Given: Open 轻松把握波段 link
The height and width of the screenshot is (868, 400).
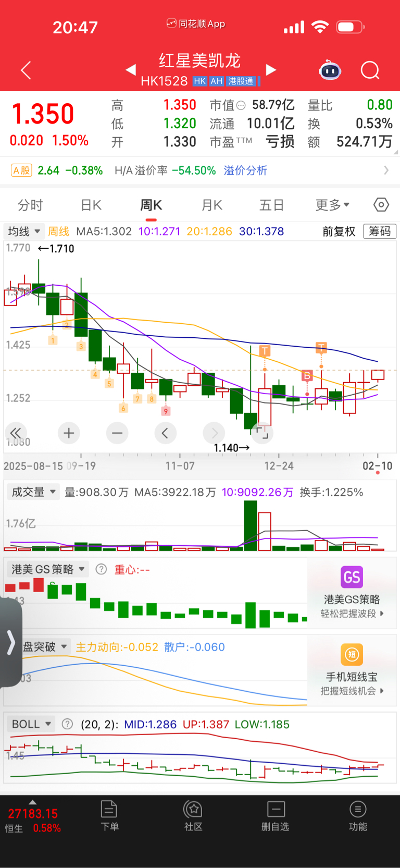Looking at the screenshot, I should (352, 614).
